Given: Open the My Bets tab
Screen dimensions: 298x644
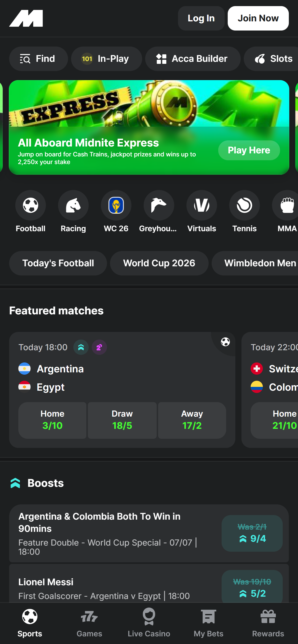Looking at the screenshot, I should (209, 623).
